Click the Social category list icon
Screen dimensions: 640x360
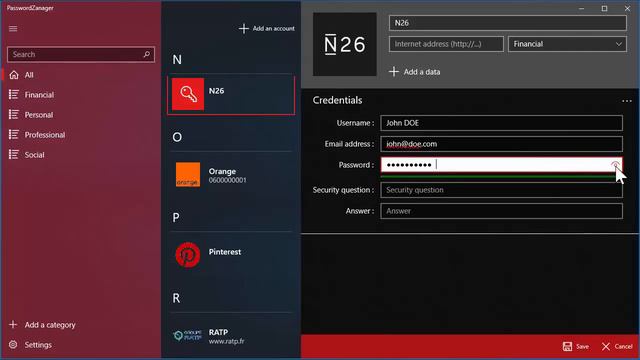(13, 155)
